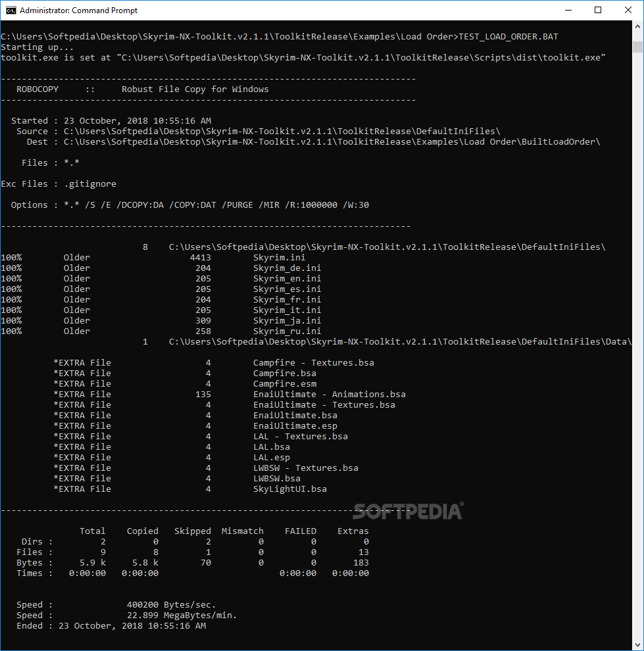Click the scrollbar up arrow

[x=638, y=26]
